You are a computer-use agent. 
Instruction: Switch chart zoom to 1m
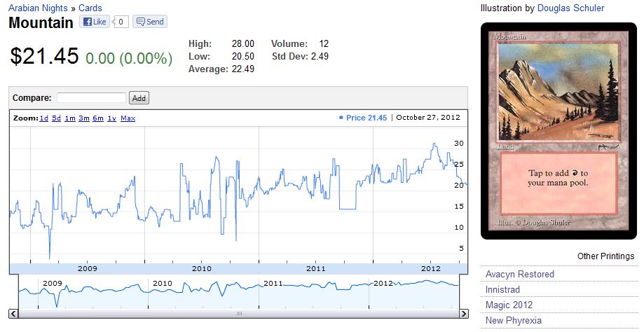point(70,118)
